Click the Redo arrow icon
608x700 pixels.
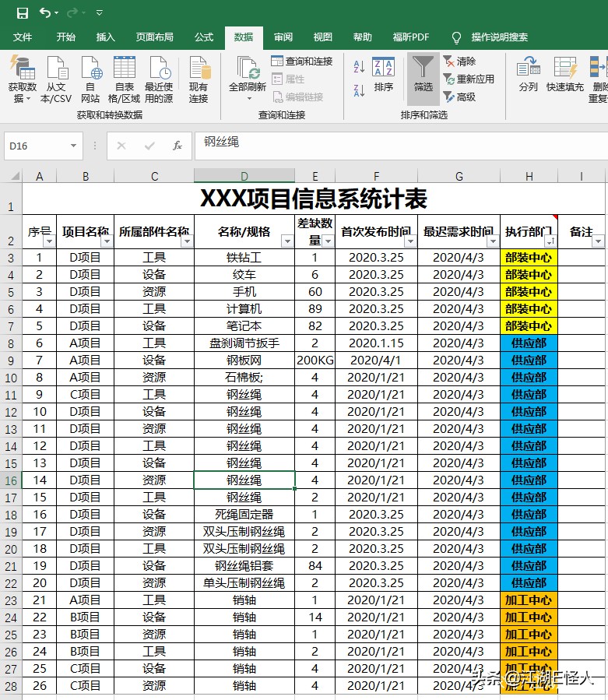[x=72, y=13]
